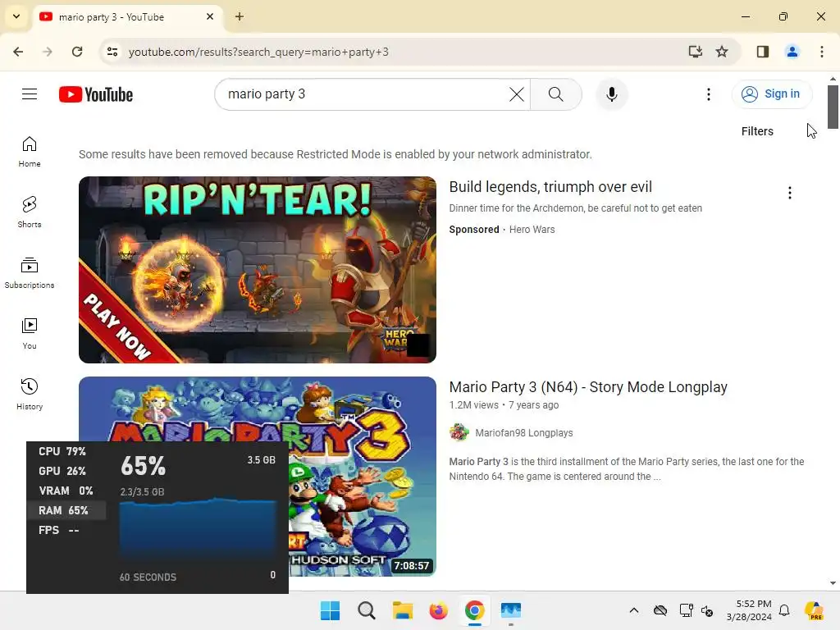Click the page vertical scrollbar thumb
Image resolution: width=840 pixels, height=630 pixels.
coord(833,107)
